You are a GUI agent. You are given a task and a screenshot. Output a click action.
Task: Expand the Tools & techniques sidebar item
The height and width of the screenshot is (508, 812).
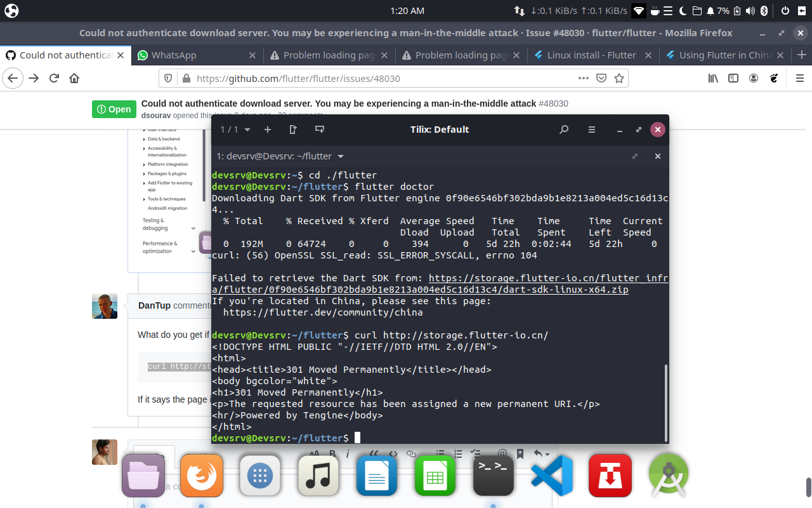click(144, 199)
